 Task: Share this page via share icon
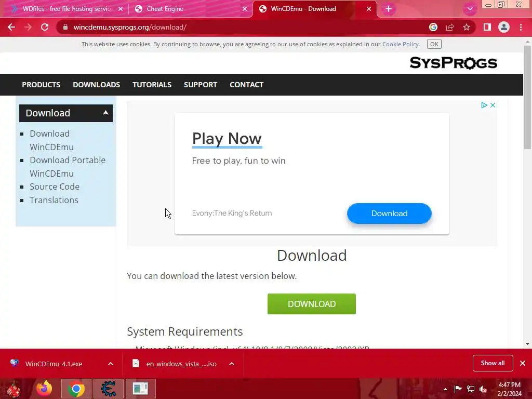pos(450,27)
